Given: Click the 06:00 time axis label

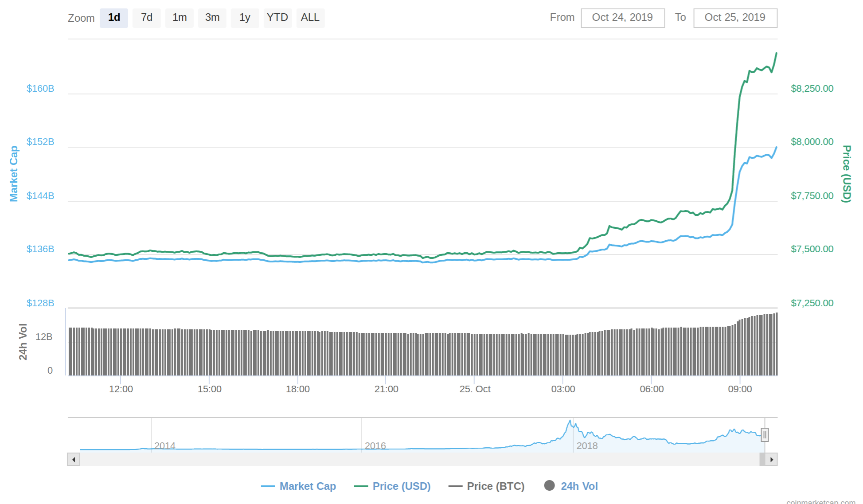Looking at the screenshot, I should [652, 389].
